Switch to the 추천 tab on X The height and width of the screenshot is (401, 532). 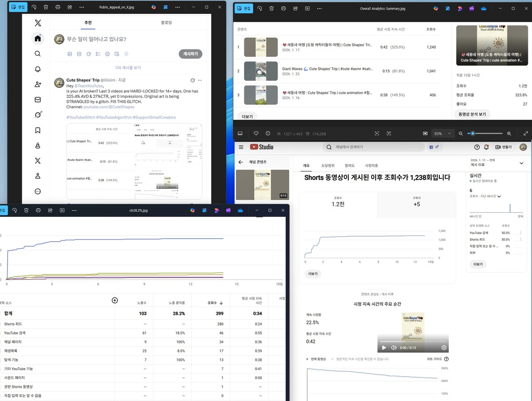tap(89, 22)
